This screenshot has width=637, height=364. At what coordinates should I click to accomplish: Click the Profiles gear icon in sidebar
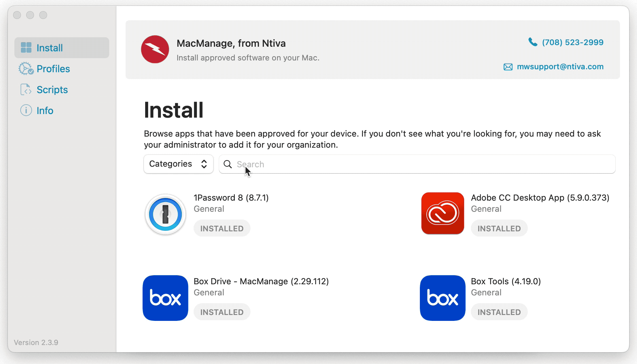point(26,69)
